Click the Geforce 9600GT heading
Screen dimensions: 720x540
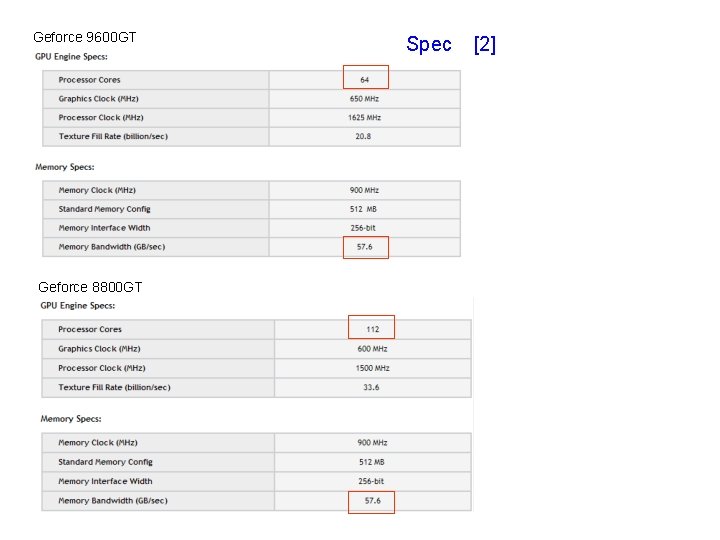click(x=85, y=38)
